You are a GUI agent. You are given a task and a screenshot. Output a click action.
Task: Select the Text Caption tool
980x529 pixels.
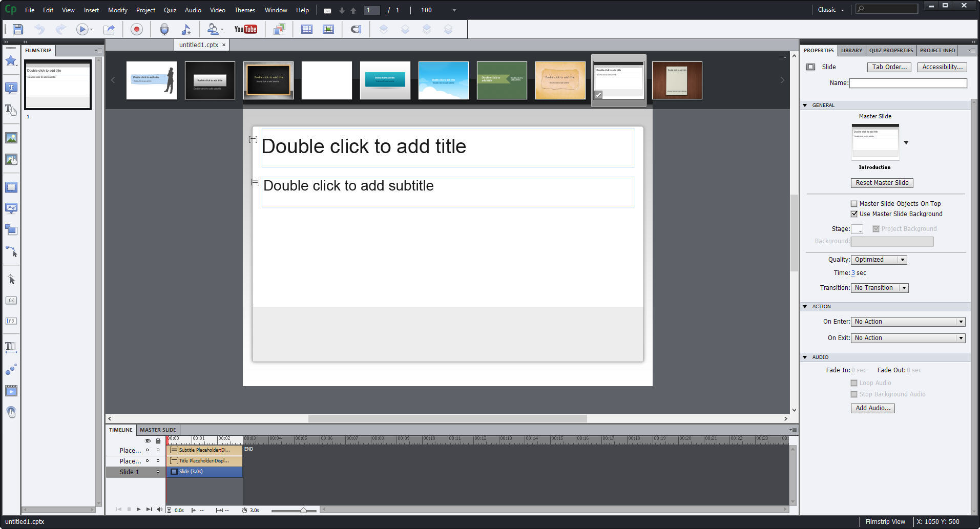(11, 88)
